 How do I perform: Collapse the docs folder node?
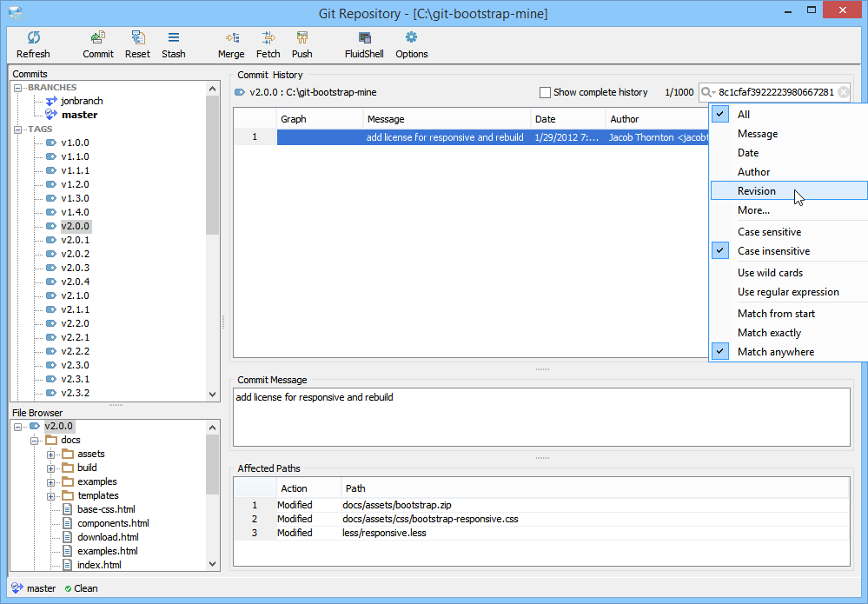[x=35, y=441]
